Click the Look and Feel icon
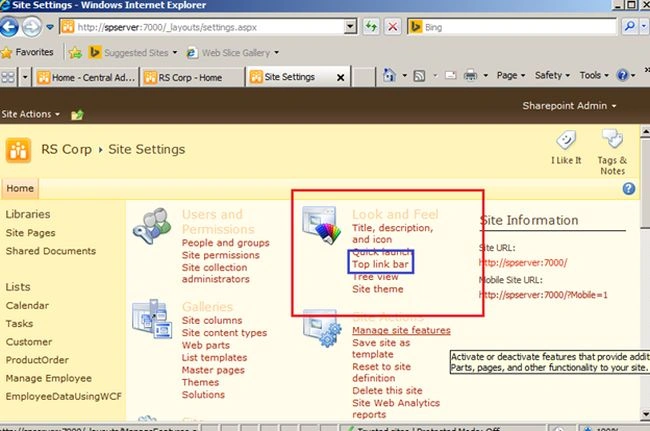 click(321, 225)
